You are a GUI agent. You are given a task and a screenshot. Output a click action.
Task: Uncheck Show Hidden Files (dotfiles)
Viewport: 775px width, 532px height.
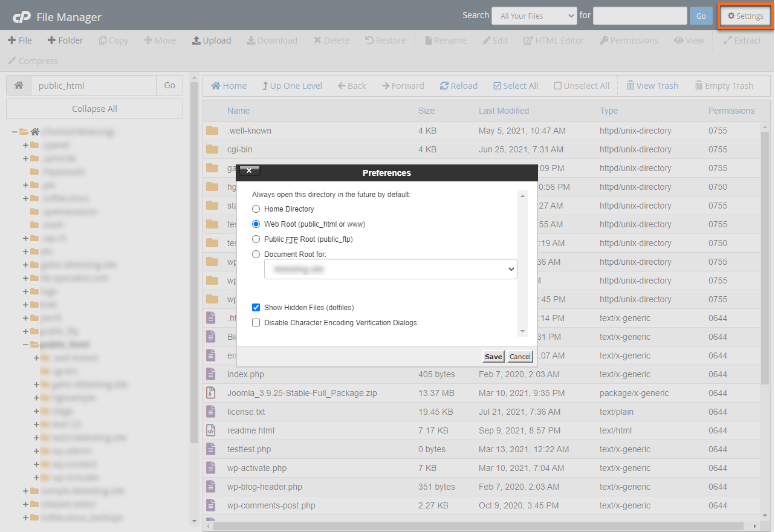256,307
